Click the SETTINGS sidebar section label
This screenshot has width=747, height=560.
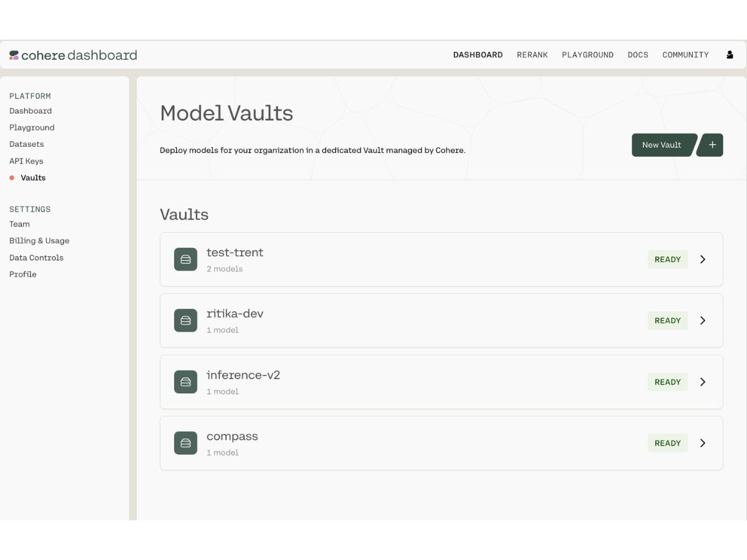pos(30,209)
